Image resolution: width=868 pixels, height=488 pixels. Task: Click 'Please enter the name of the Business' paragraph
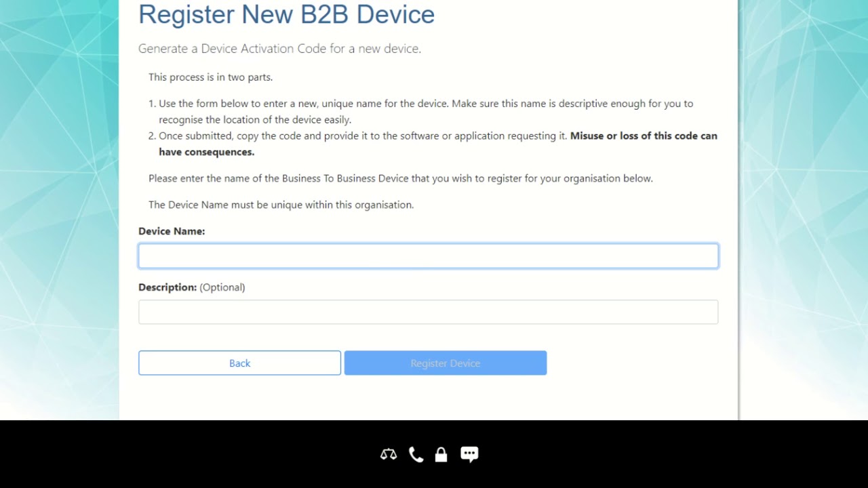pos(401,178)
